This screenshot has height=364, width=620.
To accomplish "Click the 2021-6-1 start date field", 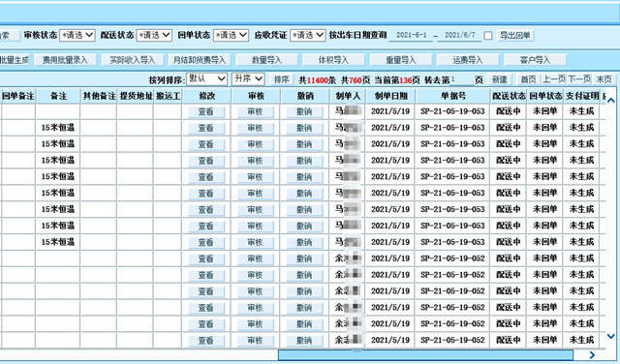I will (x=411, y=35).
